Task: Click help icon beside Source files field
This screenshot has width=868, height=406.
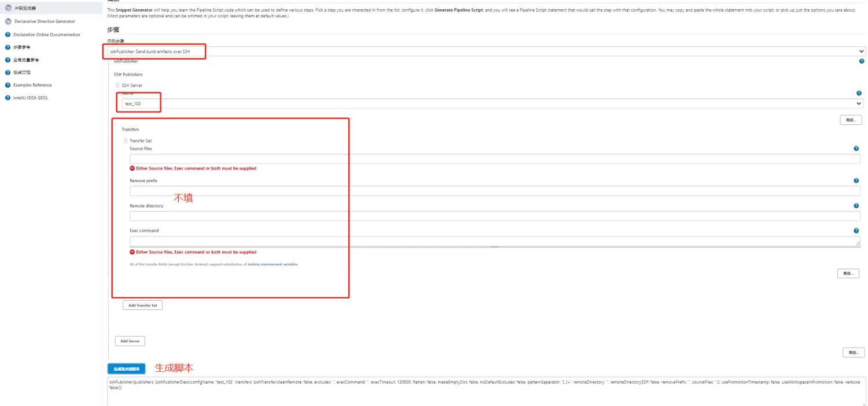Action: [856, 149]
